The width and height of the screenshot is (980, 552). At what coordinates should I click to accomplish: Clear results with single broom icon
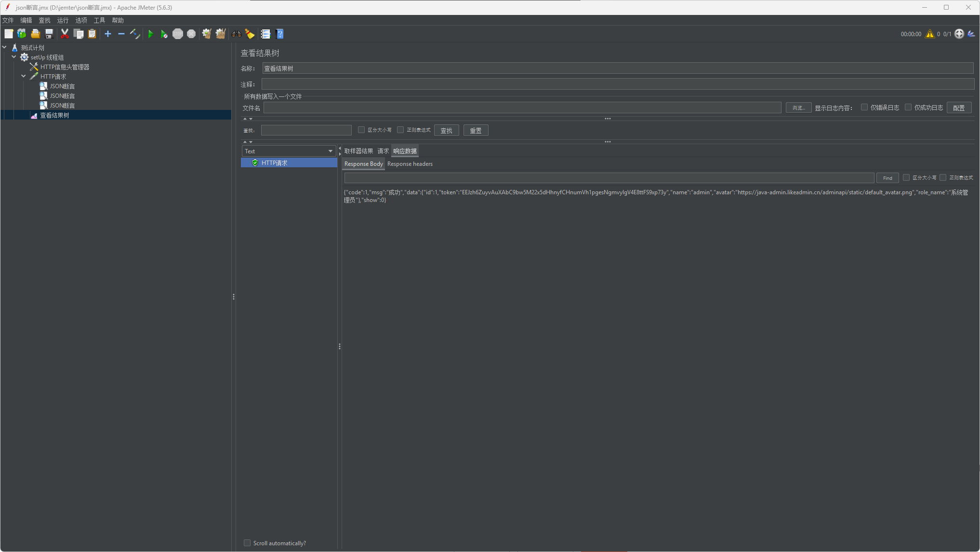click(x=207, y=34)
